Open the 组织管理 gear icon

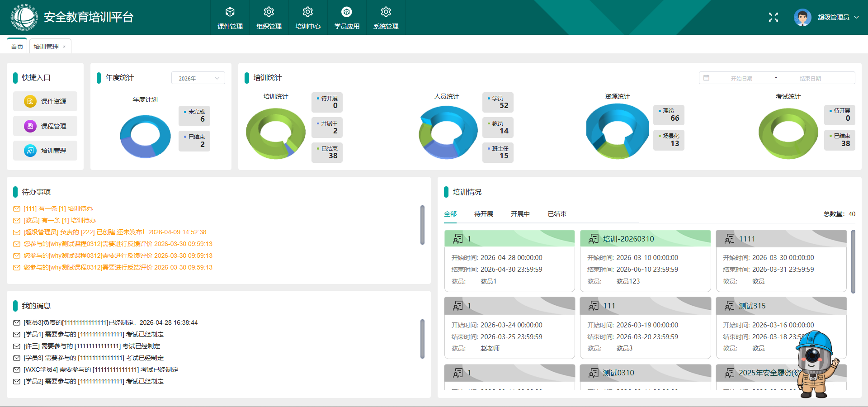point(269,12)
